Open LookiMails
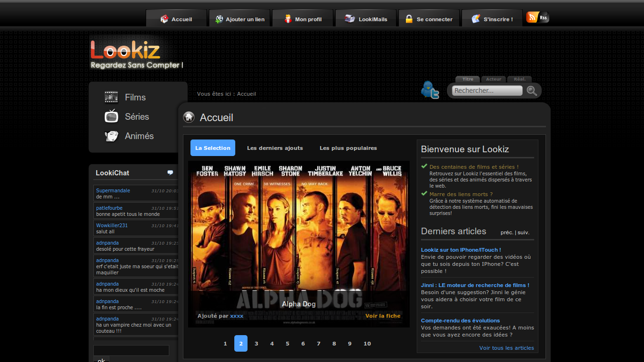 [x=366, y=19]
